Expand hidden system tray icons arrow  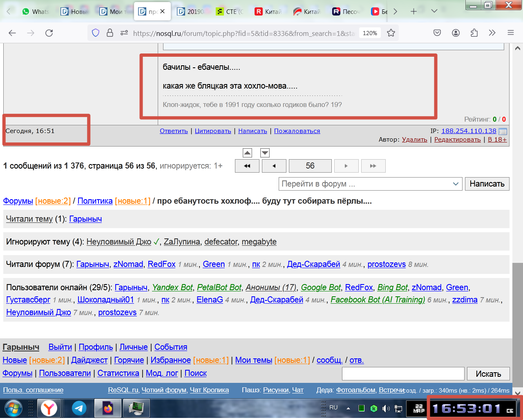coord(348,408)
